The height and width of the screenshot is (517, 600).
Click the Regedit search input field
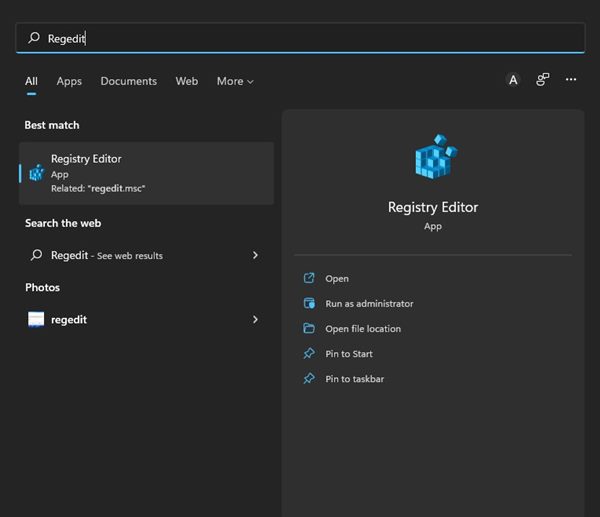(x=300, y=38)
